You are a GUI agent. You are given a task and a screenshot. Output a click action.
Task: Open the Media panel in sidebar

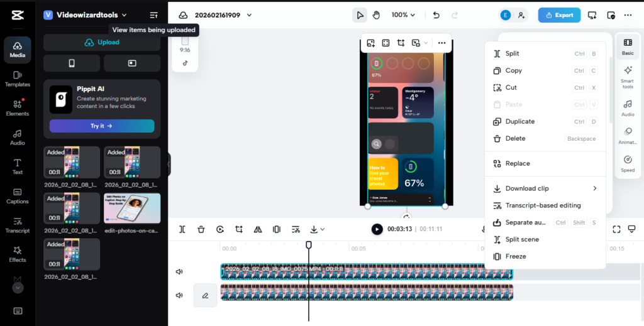(x=17, y=50)
